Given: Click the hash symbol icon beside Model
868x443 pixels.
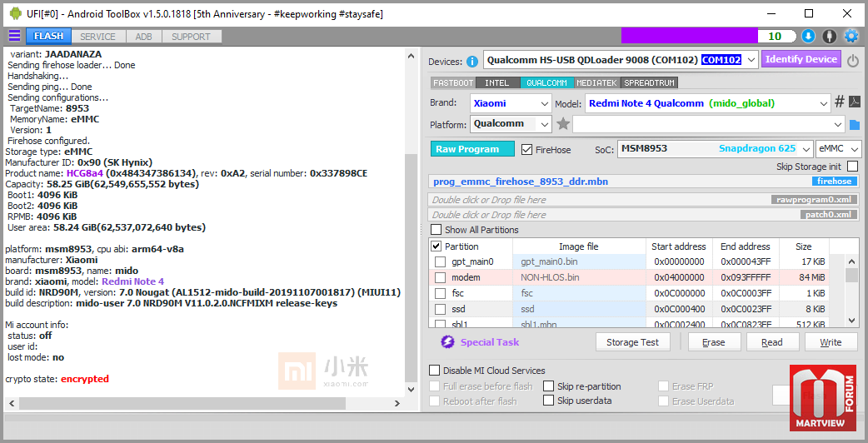Looking at the screenshot, I should (840, 102).
